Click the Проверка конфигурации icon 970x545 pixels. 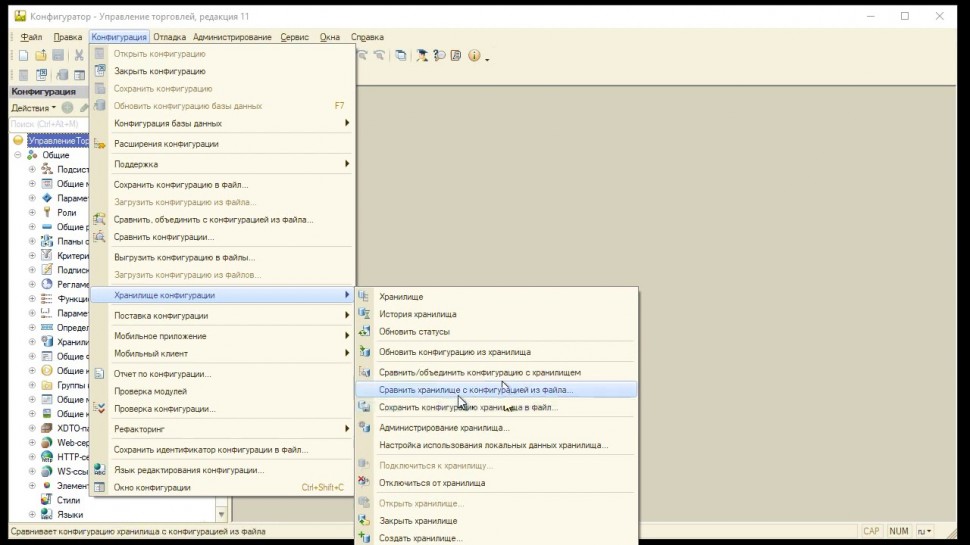pos(99,409)
